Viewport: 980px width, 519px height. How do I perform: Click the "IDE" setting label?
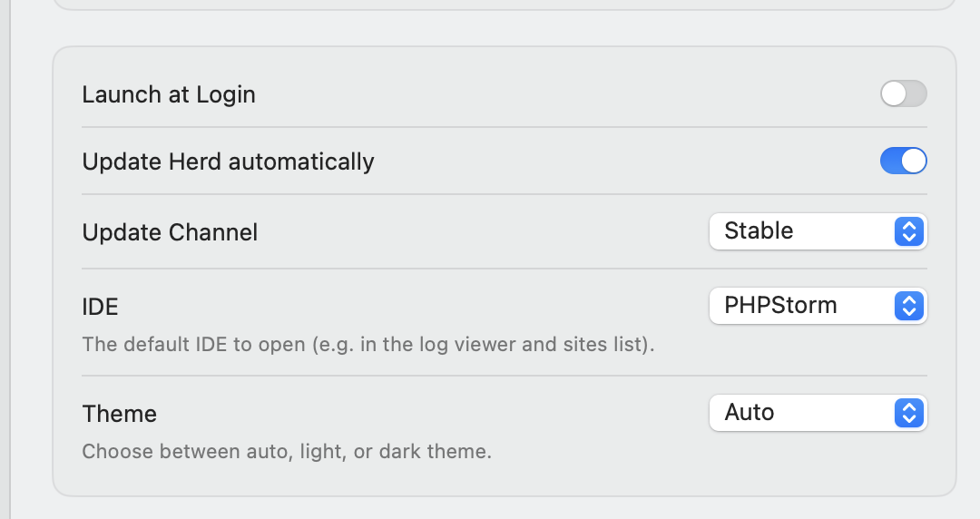click(100, 307)
